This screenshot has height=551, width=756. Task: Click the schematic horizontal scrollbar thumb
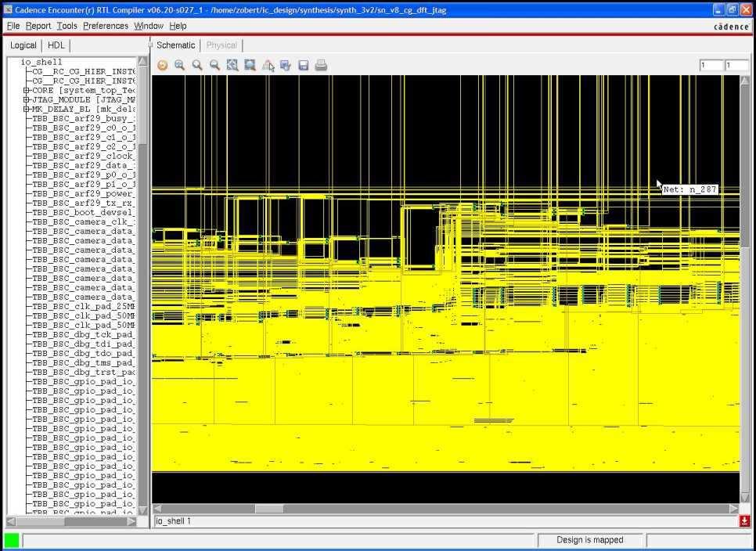point(269,509)
